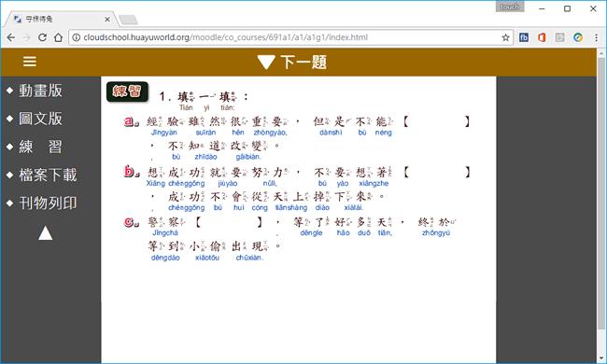Image resolution: width=607 pixels, height=364 pixels.
Task: Click the browser back arrow
Action: pyautogui.click(x=11, y=37)
